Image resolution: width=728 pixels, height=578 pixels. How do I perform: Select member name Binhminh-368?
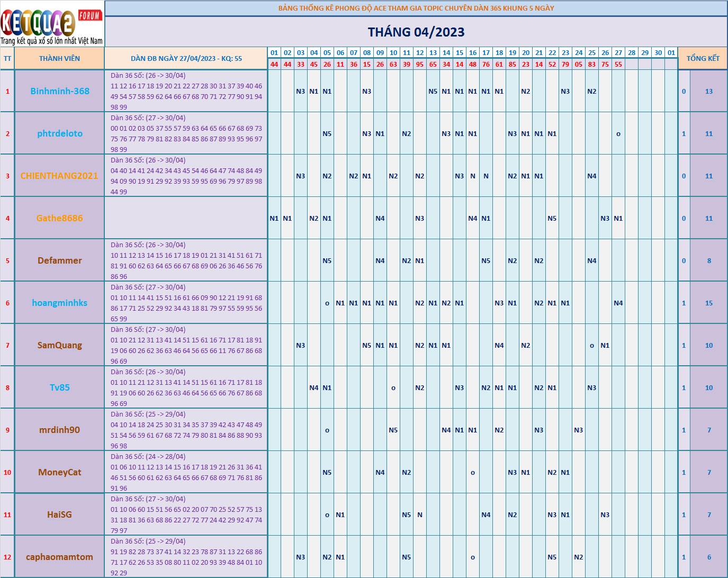click(60, 91)
